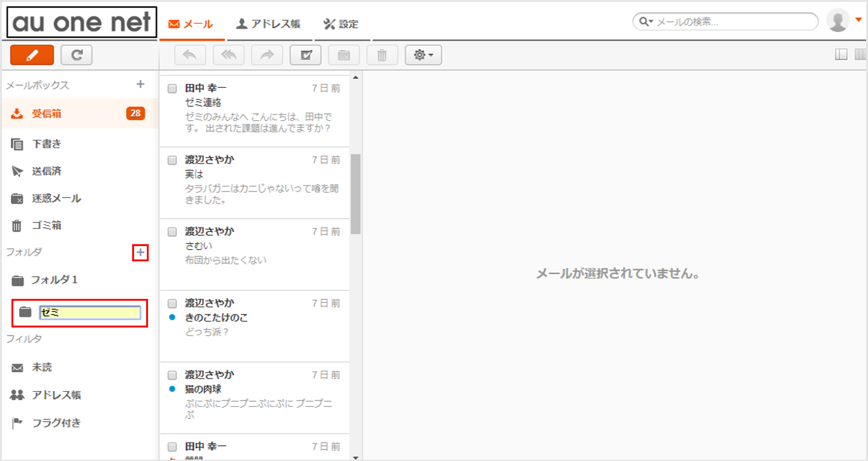The height and width of the screenshot is (461, 868).
Task: Open the gear settings dropdown in toolbar
Action: pyautogui.click(x=423, y=55)
